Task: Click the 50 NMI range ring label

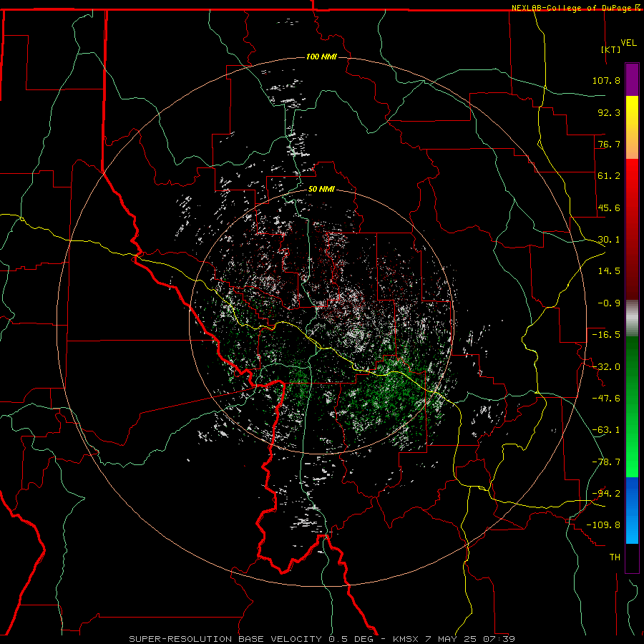Action: pyautogui.click(x=321, y=190)
